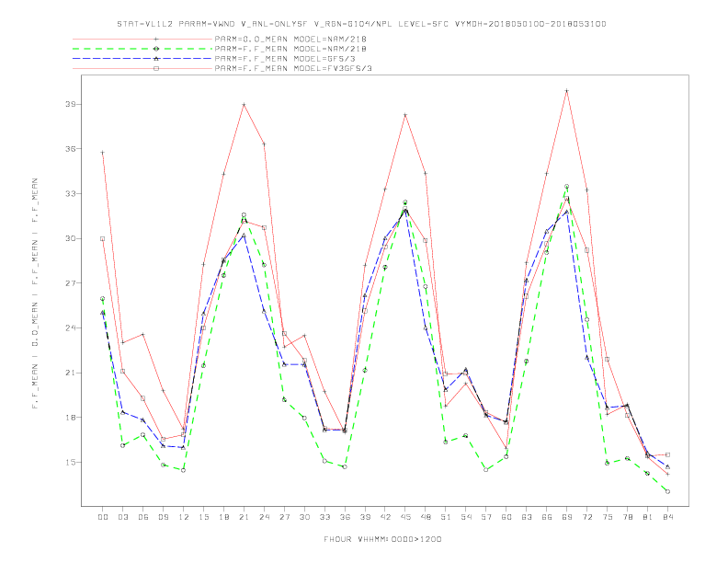Click x-axis forecast hour label 36

345,517
